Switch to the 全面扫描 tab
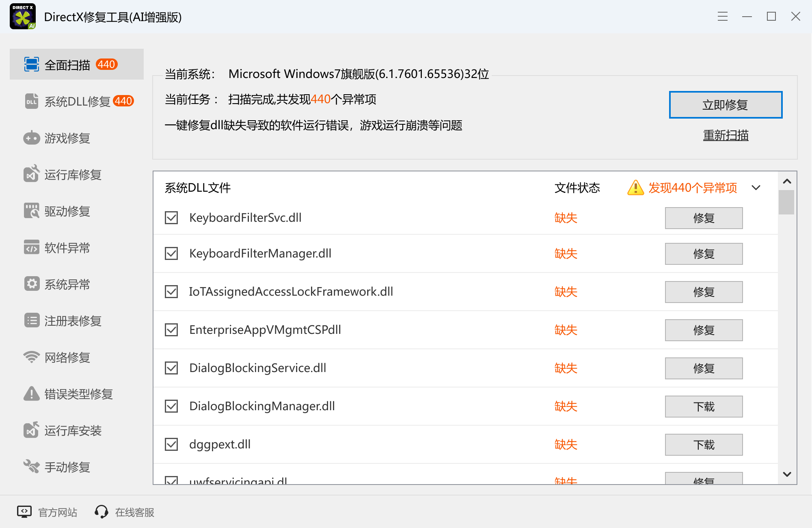The image size is (812, 528). click(x=67, y=64)
